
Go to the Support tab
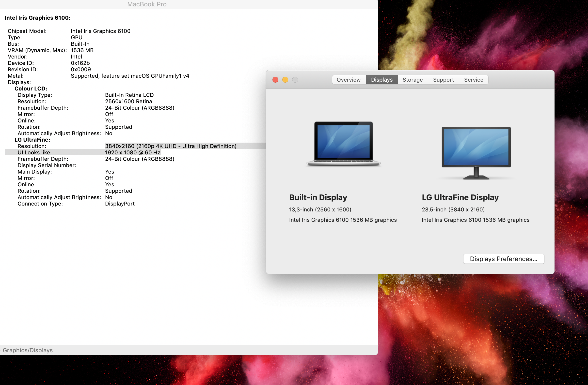pos(443,80)
